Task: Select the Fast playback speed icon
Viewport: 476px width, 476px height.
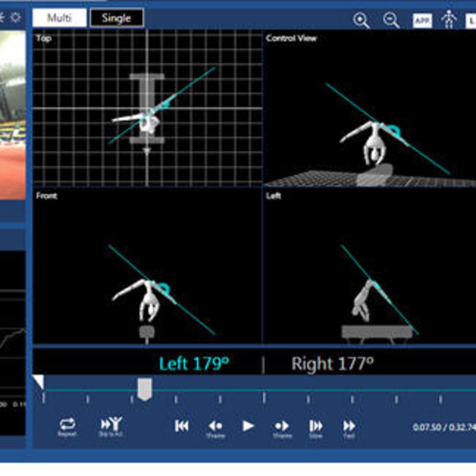Action: click(348, 425)
